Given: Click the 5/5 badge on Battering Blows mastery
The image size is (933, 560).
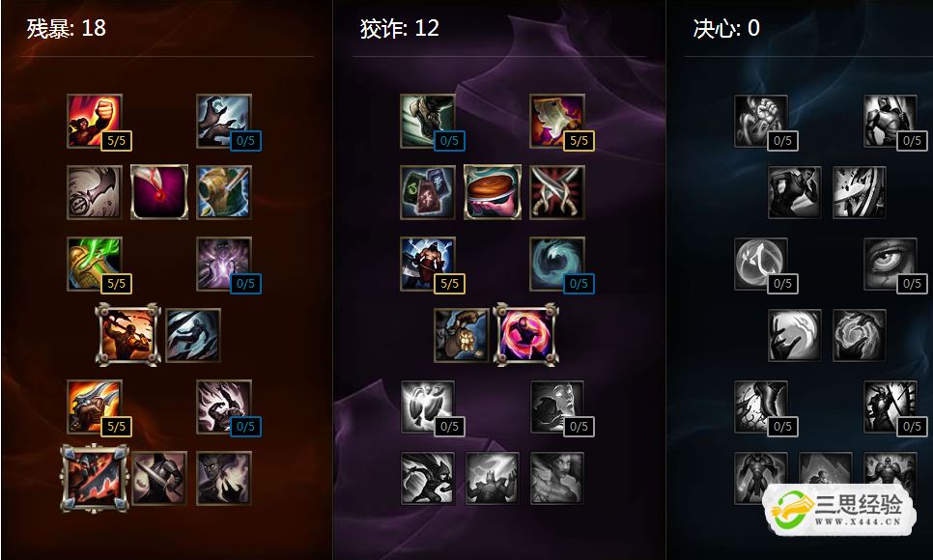Looking at the screenshot, I should pyautogui.click(x=116, y=426).
